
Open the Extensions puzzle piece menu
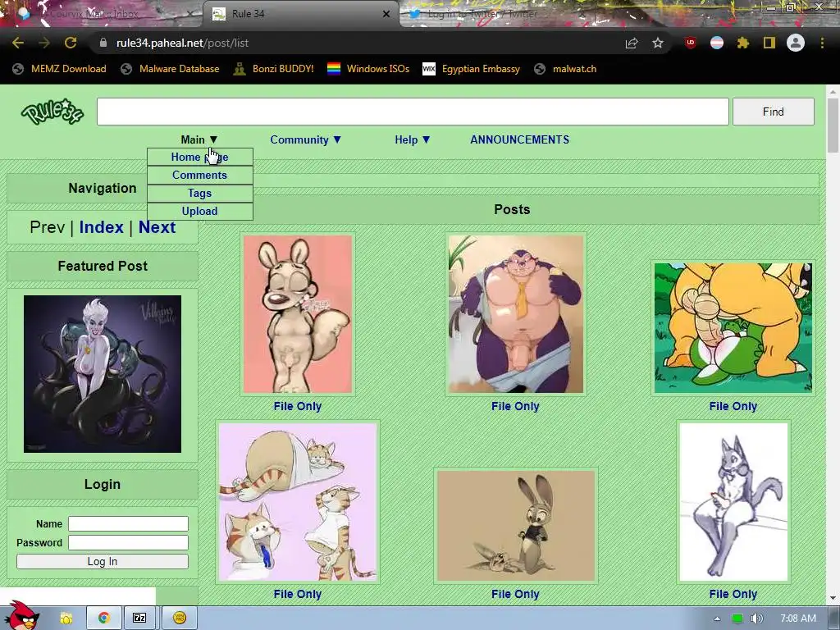743,43
